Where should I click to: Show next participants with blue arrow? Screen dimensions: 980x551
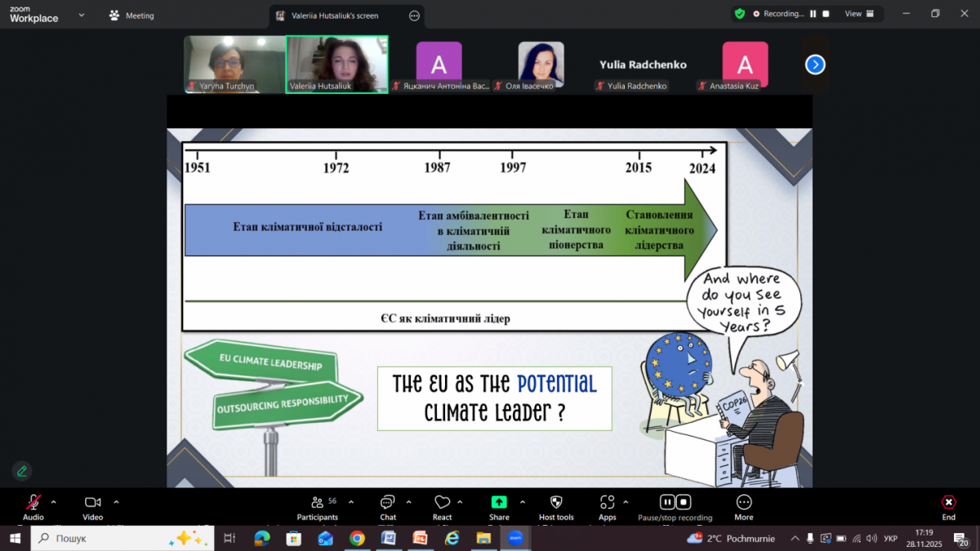[x=815, y=64]
